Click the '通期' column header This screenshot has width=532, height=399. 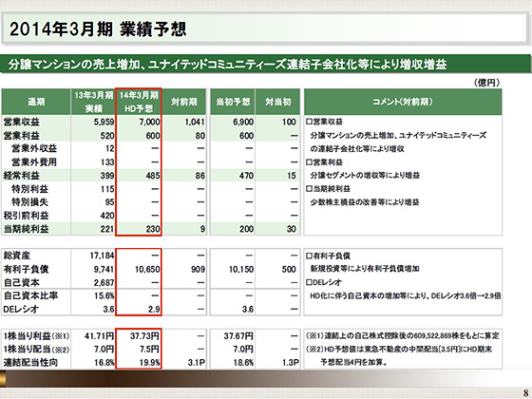(x=36, y=102)
